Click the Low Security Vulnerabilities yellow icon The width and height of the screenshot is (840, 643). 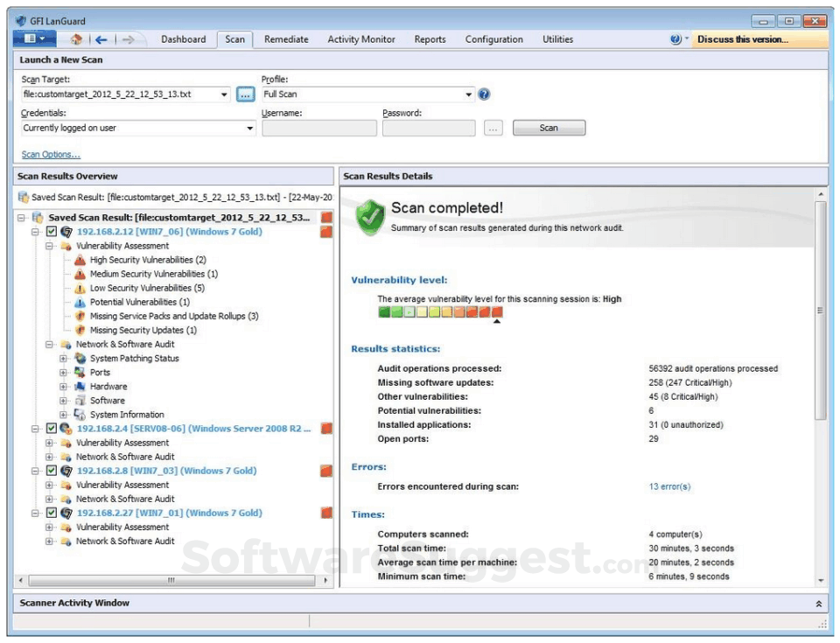80,288
